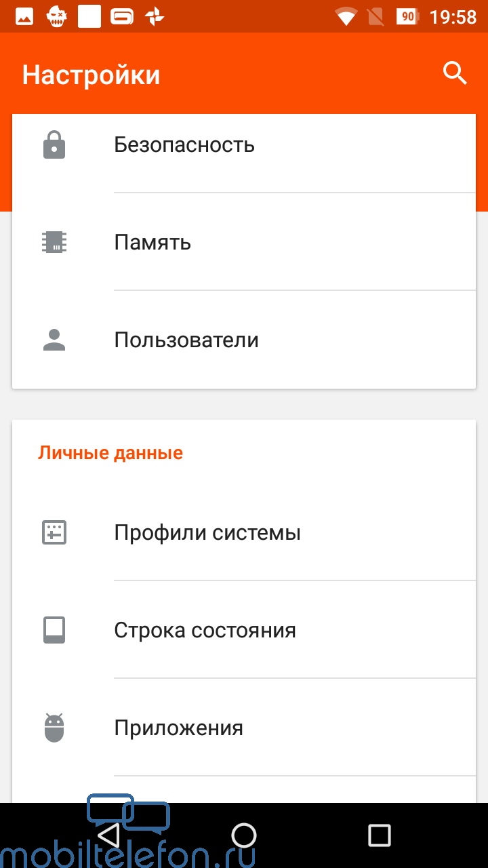This screenshot has height=868, width=488.
Task: Tap the Настройки title
Action: (91, 75)
